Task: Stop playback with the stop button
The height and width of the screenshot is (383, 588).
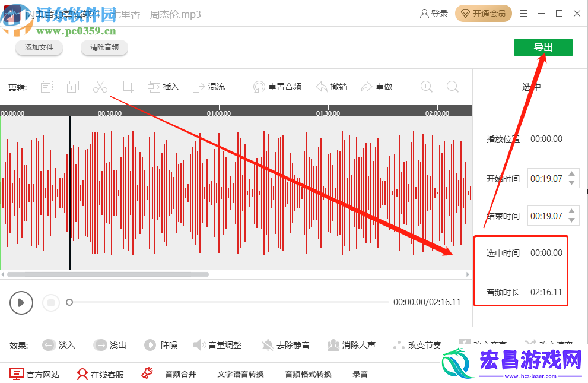Action: pos(51,302)
